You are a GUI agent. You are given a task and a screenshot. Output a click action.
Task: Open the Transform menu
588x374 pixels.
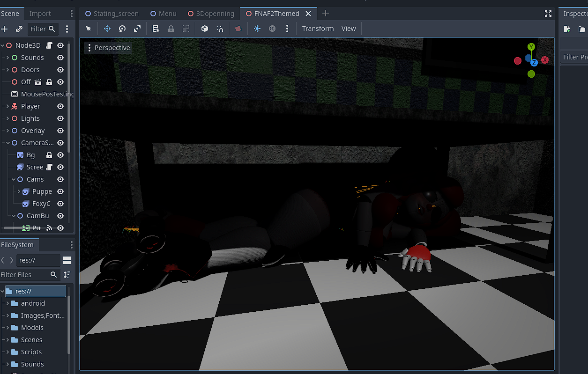318,29
